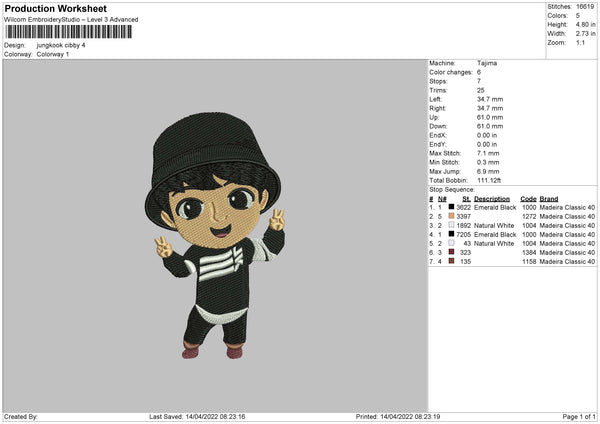
Task: Click the white swatch with 43 stitches
Action: pyautogui.click(x=451, y=243)
